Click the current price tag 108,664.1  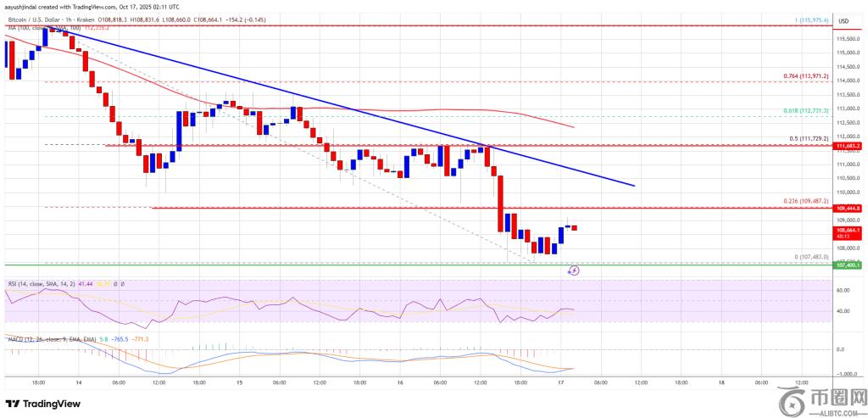click(x=849, y=230)
